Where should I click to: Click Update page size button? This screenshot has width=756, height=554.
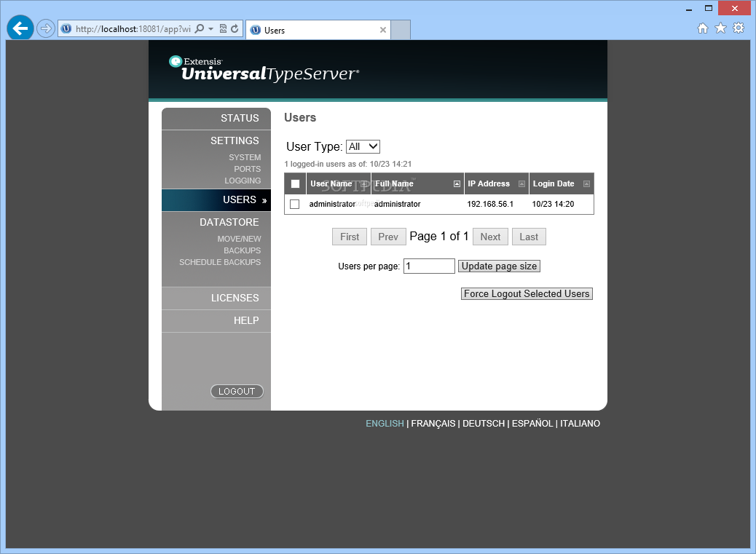tap(499, 266)
